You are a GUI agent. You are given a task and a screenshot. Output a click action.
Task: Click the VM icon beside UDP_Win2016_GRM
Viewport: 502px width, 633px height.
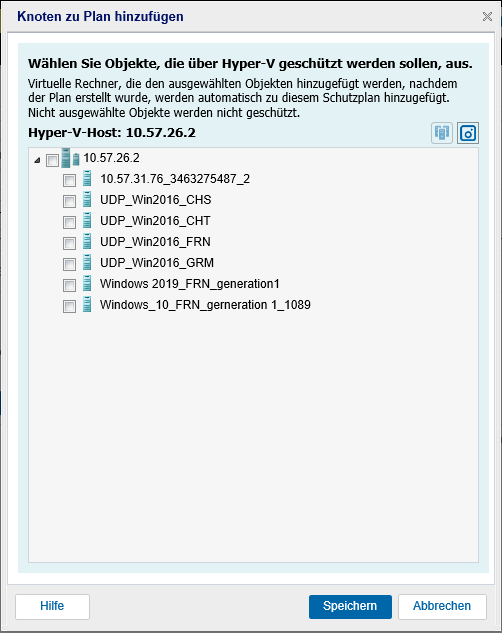87,262
